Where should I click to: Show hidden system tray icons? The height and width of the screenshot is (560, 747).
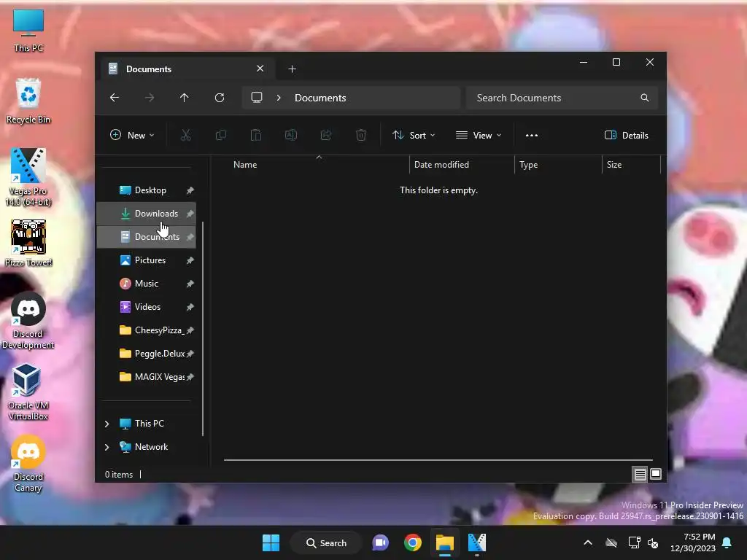pyautogui.click(x=588, y=542)
